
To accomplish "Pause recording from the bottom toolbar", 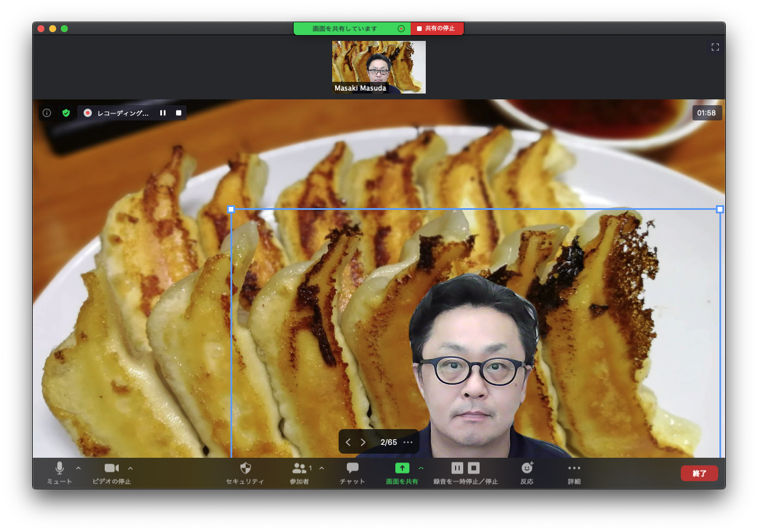I will coord(457,468).
